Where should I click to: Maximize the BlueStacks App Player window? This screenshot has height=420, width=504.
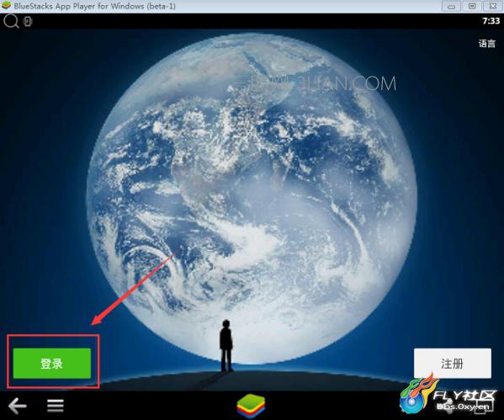click(x=472, y=6)
